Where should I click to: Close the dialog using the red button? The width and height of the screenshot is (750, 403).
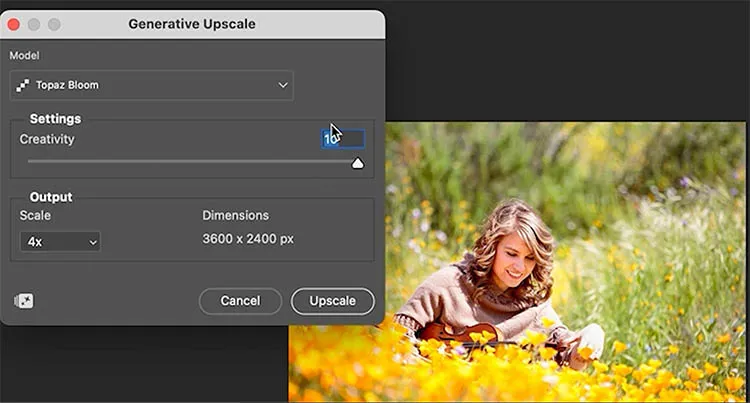[x=13, y=24]
